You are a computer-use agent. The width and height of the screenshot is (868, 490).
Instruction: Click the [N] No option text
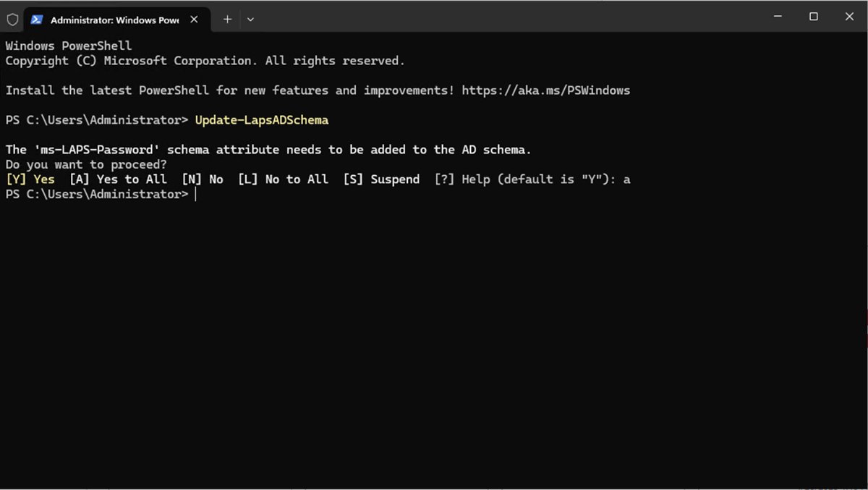tap(203, 179)
